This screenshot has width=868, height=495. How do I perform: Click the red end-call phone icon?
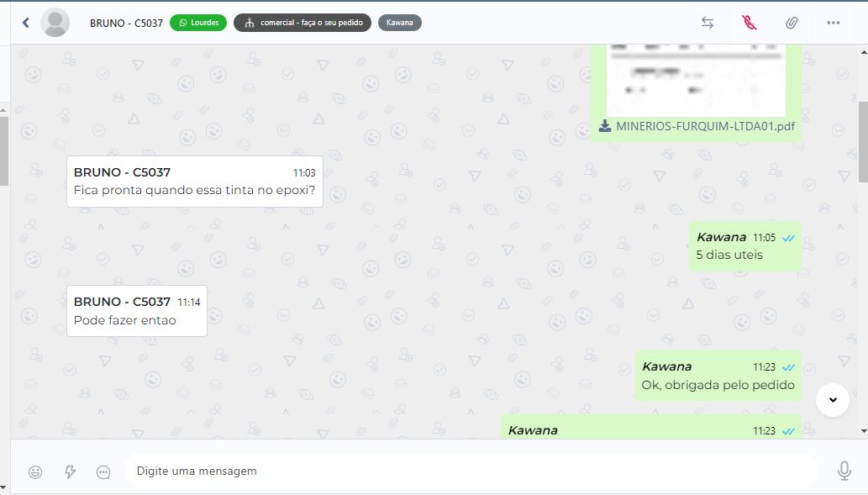coord(749,23)
